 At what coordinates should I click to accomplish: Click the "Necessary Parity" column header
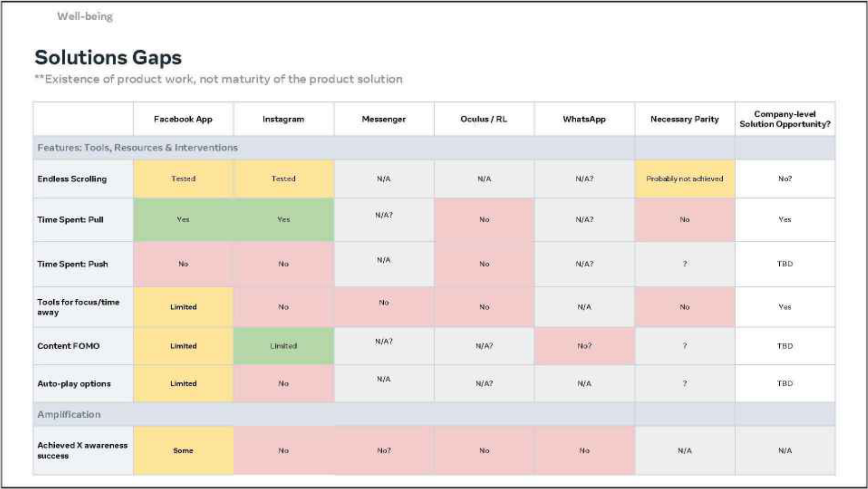click(x=684, y=119)
